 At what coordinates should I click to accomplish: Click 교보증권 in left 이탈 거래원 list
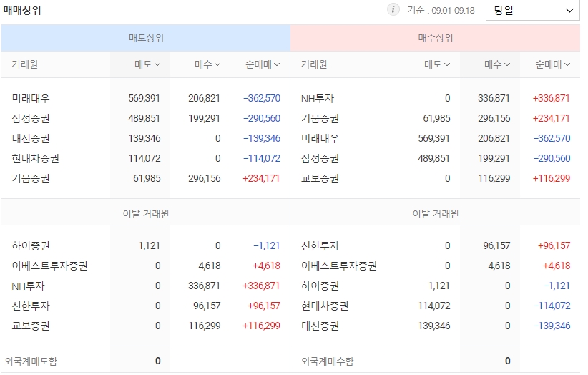31,326
